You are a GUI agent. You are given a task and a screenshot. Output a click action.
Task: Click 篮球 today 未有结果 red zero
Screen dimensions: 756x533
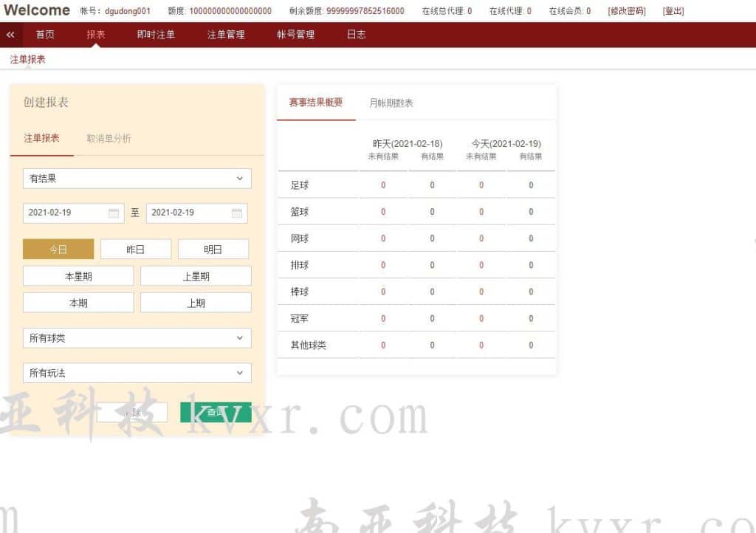coord(481,212)
